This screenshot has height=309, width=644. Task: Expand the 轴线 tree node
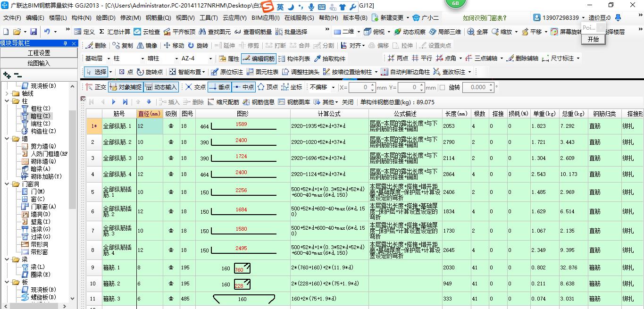(8, 93)
